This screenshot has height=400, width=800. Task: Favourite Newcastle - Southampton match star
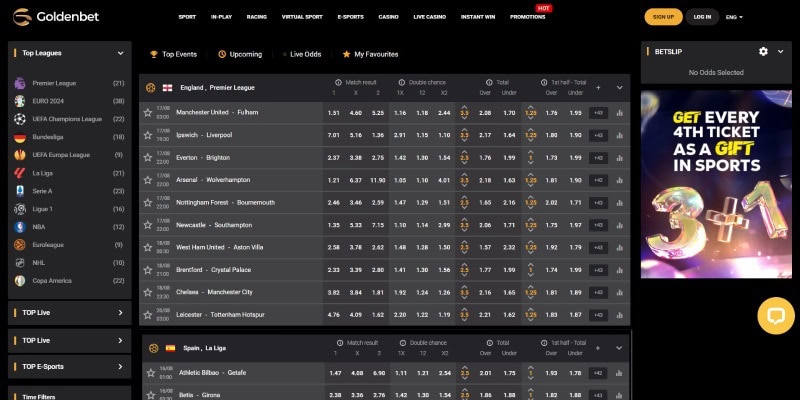pos(148,224)
